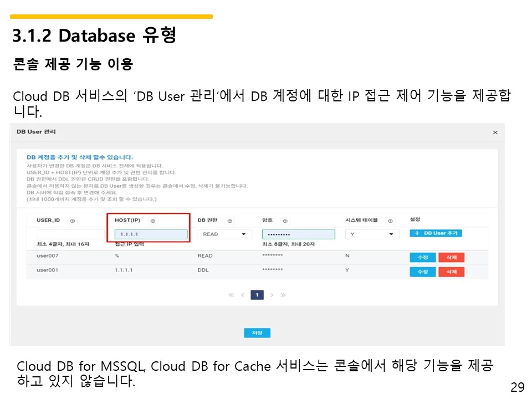Click the 저장 save button
The height and width of the screenshot is (399, 532).
tap(257, 333)
